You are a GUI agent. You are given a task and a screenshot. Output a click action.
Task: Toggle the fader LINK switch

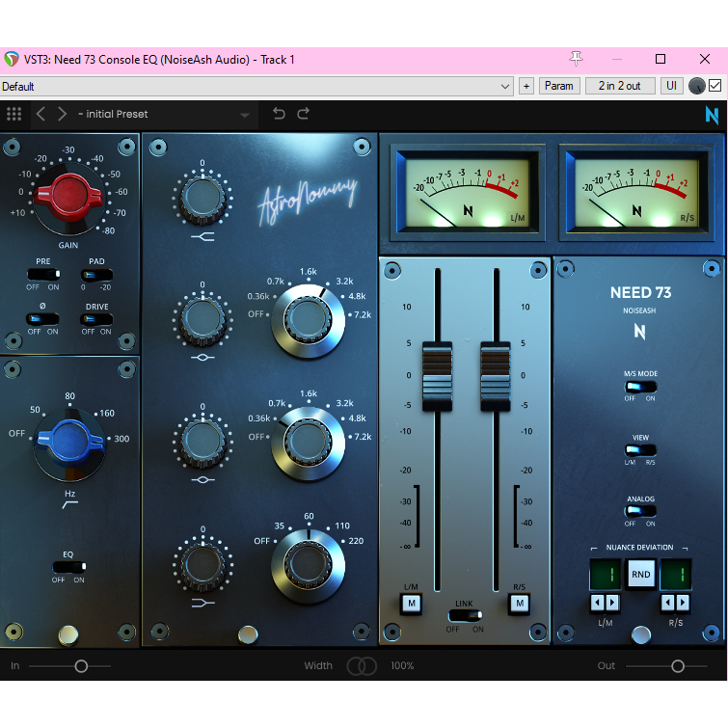tap(465, 615)
